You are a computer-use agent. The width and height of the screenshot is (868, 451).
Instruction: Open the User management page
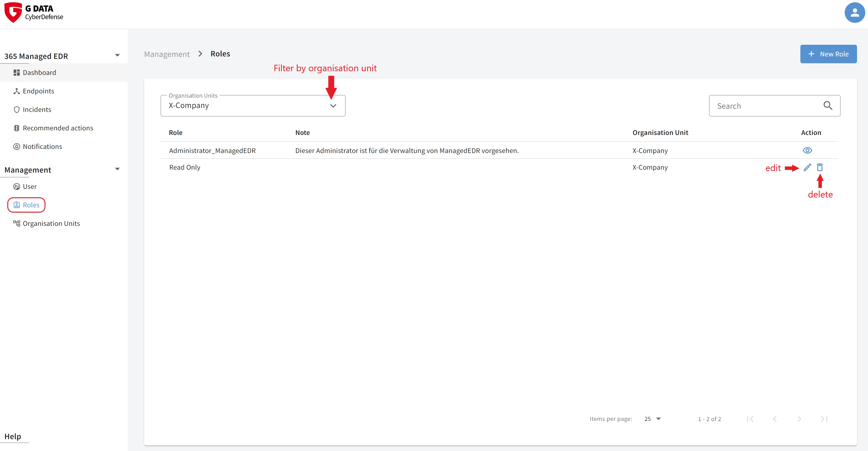pyautogui.click(x=64, y=186)
